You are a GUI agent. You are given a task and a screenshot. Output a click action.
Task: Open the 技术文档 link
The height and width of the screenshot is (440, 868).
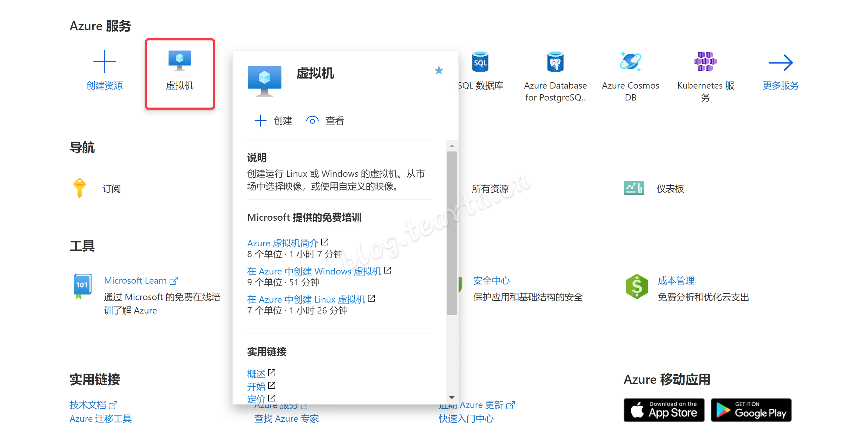[x=88, y=405]
